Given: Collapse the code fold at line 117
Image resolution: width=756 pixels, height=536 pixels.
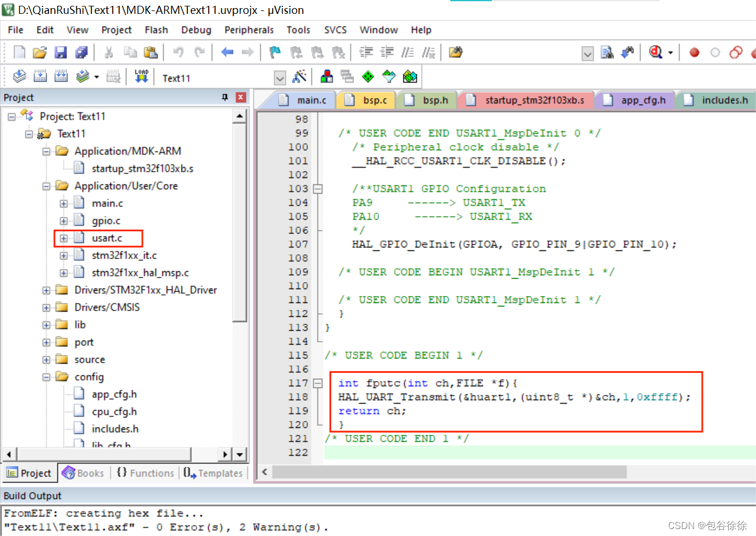Looking at the screenshot, I should coord(317,383).
